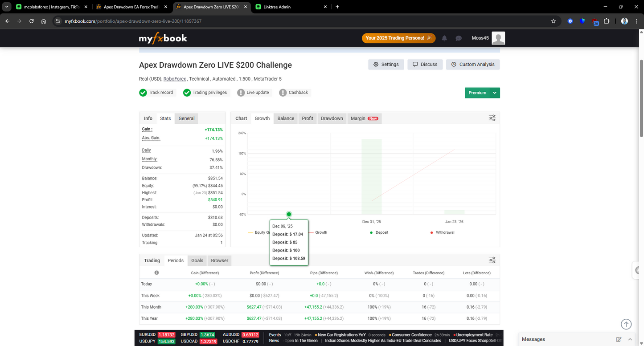Expand the Premium dropdown
The width and height of the screenshot is (644, 346).
[495, 93]
